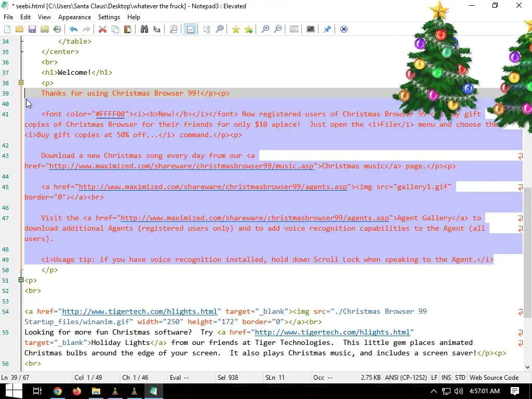The image size is (532, 399).
Task: Click the tigertech hlights URL on line 55
Action: click(332, 332)
